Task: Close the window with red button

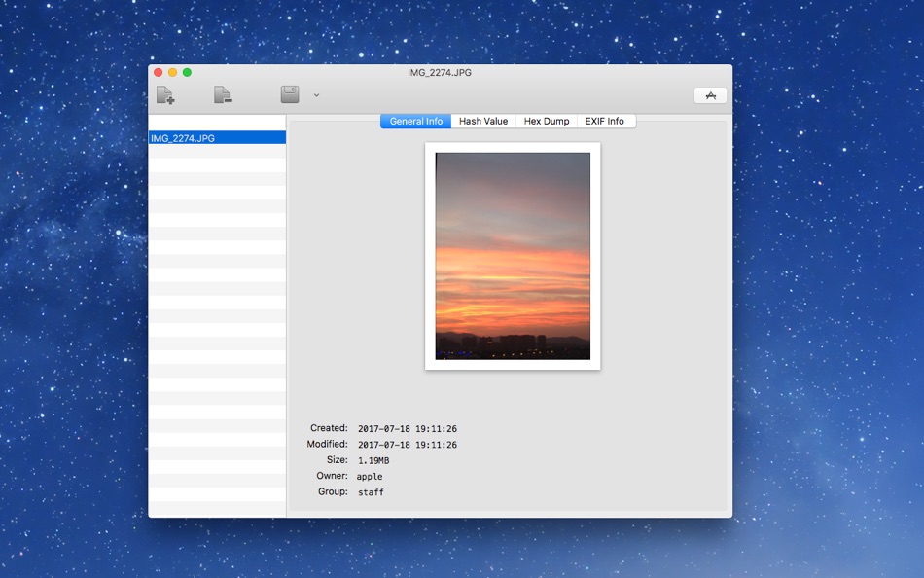Action: click(x=158, y=73)
